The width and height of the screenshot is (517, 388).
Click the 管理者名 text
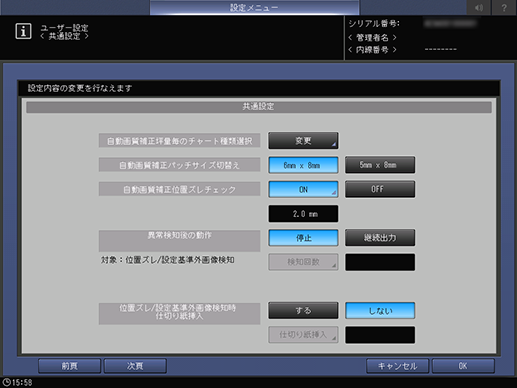(372, 37)
